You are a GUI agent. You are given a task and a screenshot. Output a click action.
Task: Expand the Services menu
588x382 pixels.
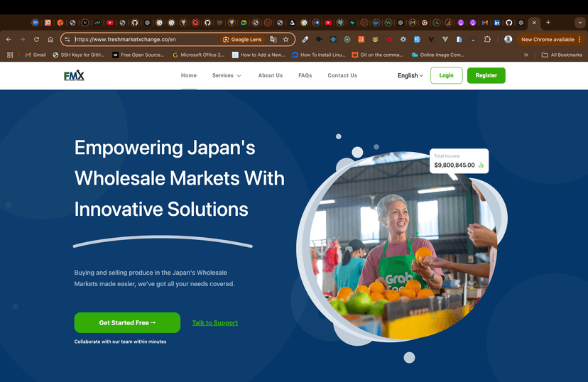pos(227,75)
